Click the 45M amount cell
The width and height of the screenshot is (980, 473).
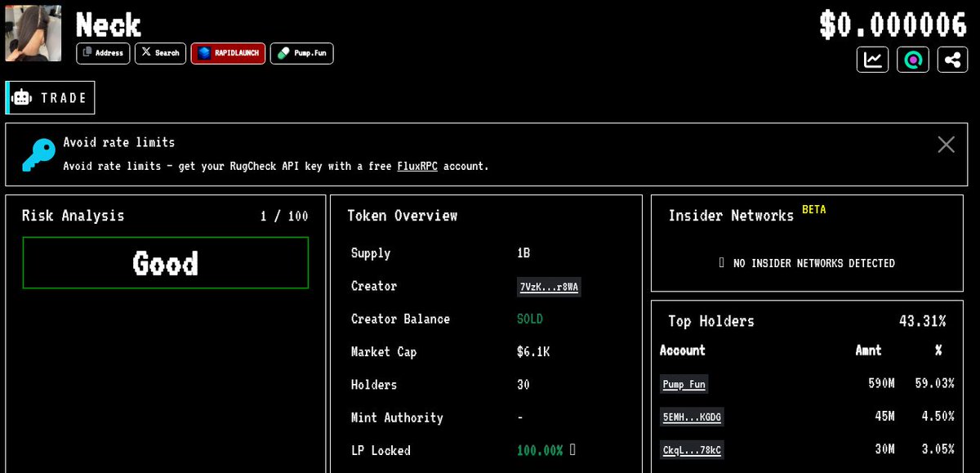[x=884, y=416]
